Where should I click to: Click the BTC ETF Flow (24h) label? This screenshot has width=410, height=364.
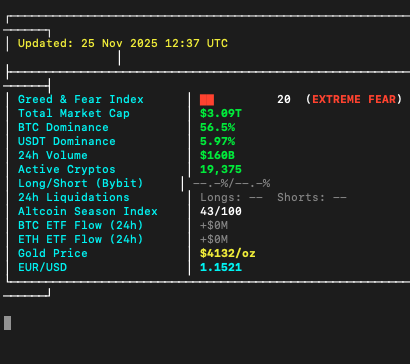(x=81, y=225)
